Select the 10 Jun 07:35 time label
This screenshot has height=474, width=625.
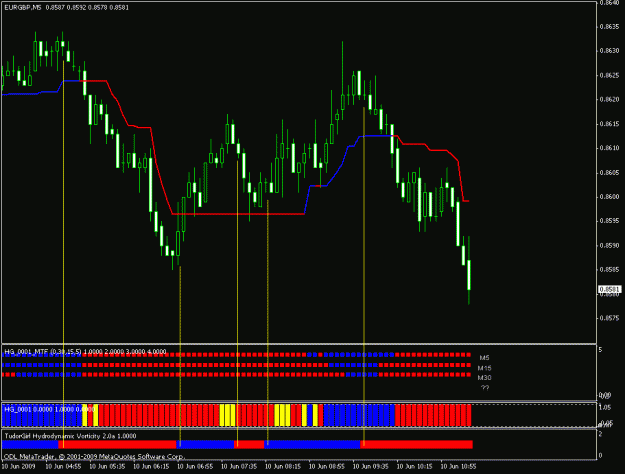tap(239, 466)
